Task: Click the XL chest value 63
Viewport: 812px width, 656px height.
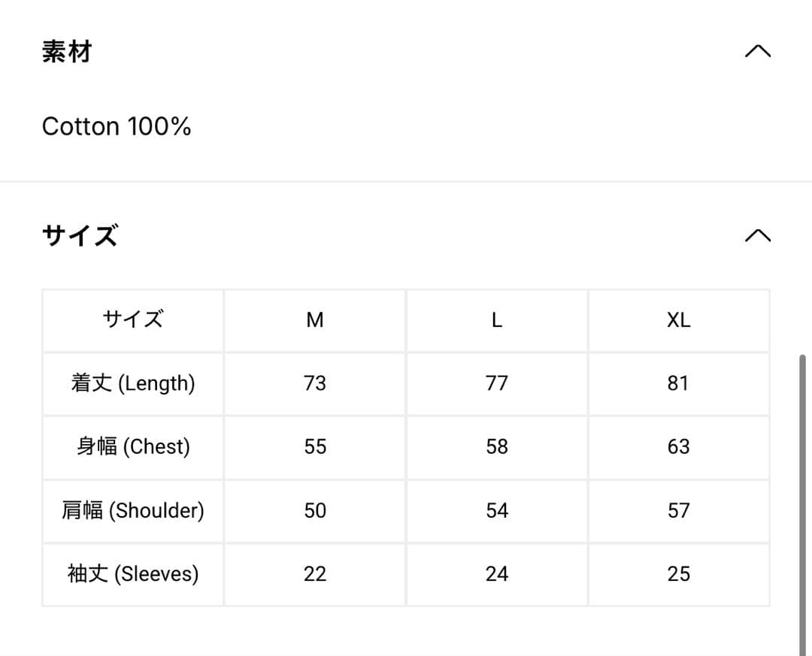Action: 678,447
